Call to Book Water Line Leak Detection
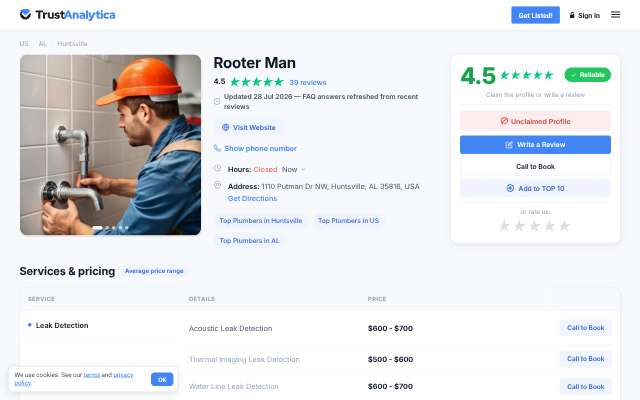Image resolution: width=640 pixels, height=400 pixels. 585,386
